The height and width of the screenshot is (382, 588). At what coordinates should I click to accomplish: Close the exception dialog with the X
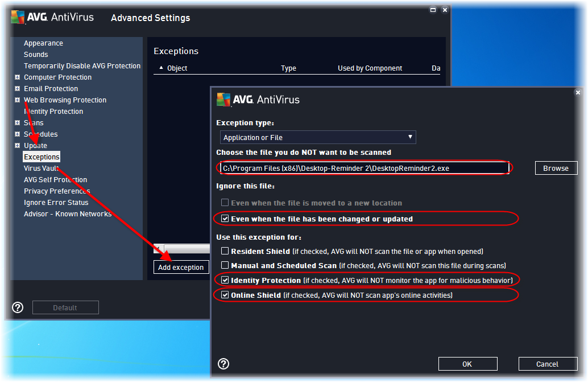pos(578,92)
